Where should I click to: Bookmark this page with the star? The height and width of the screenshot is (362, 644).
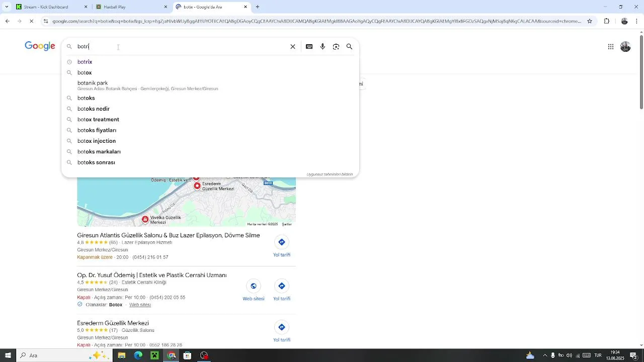(590, 21)
